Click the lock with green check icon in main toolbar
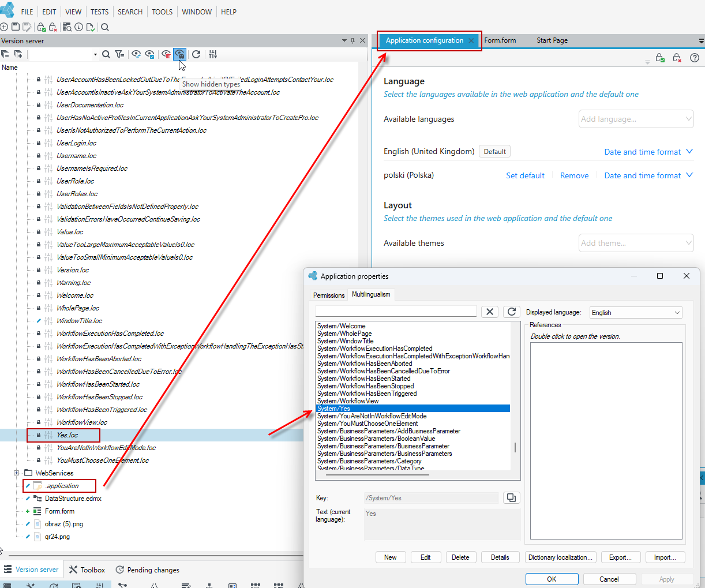The height and width of the screenshot is (588, 705). 41,27
